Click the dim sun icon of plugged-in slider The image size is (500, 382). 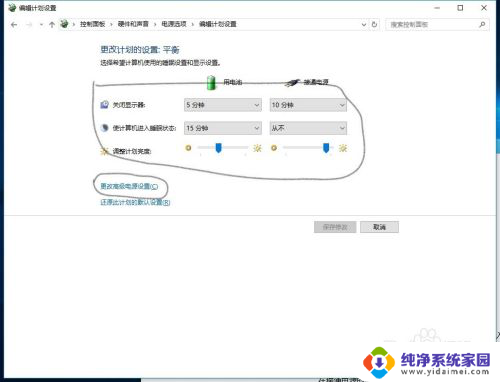point(274,148)
